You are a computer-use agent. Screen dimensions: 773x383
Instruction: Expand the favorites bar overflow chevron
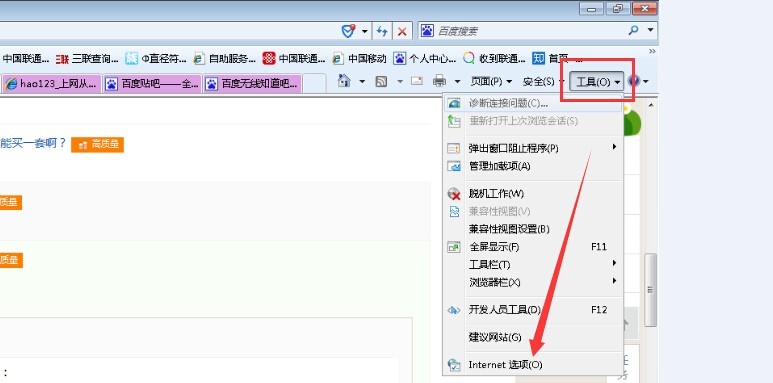(652, 51)
